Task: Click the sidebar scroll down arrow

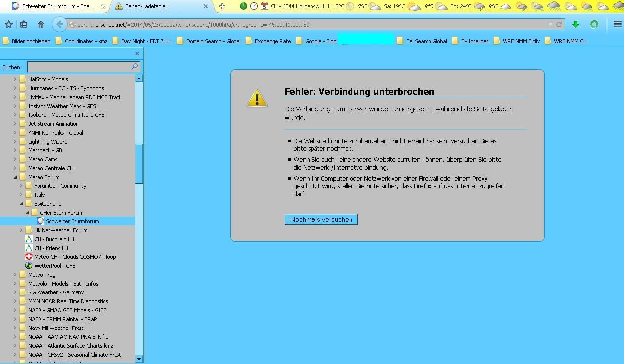Action: click(139, 359)
